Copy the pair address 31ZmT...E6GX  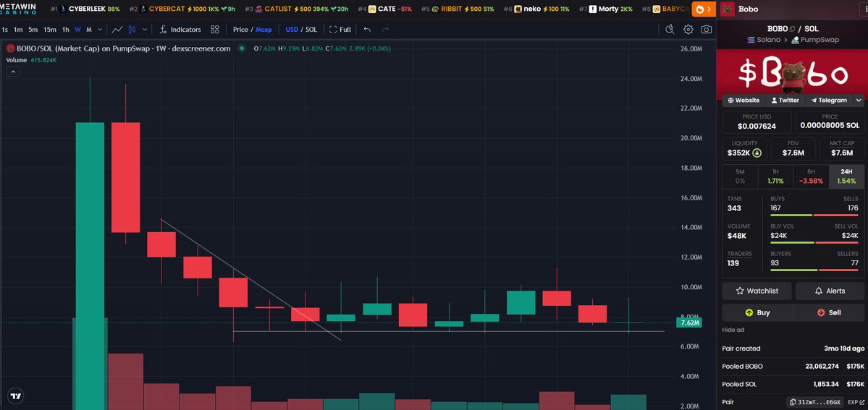click(x=816, y=402)
